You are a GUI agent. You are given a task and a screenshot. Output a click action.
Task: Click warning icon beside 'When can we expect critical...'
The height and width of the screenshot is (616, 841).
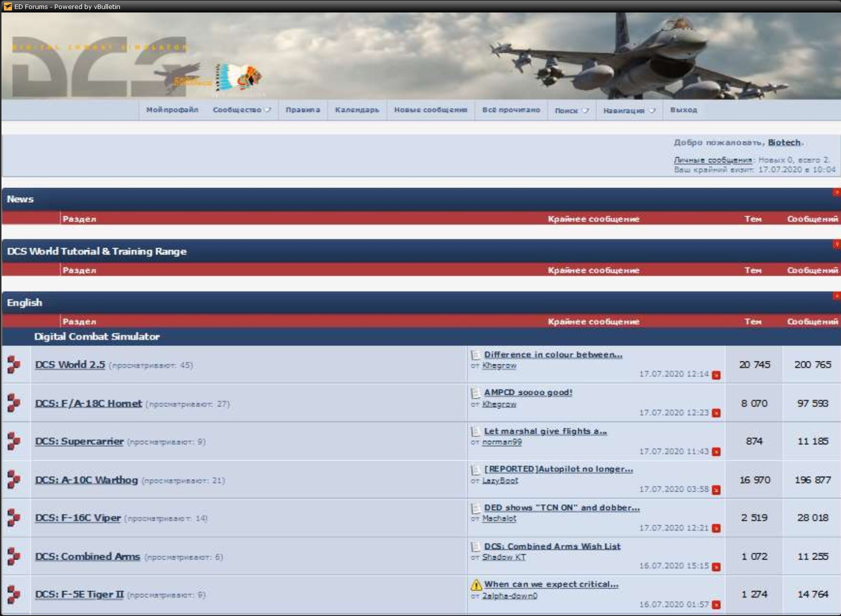coord(476,584)
